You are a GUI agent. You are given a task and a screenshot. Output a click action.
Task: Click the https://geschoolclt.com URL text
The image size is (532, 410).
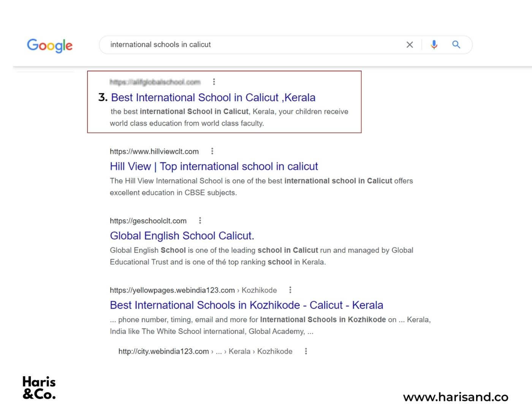click(x=148, y=221)
